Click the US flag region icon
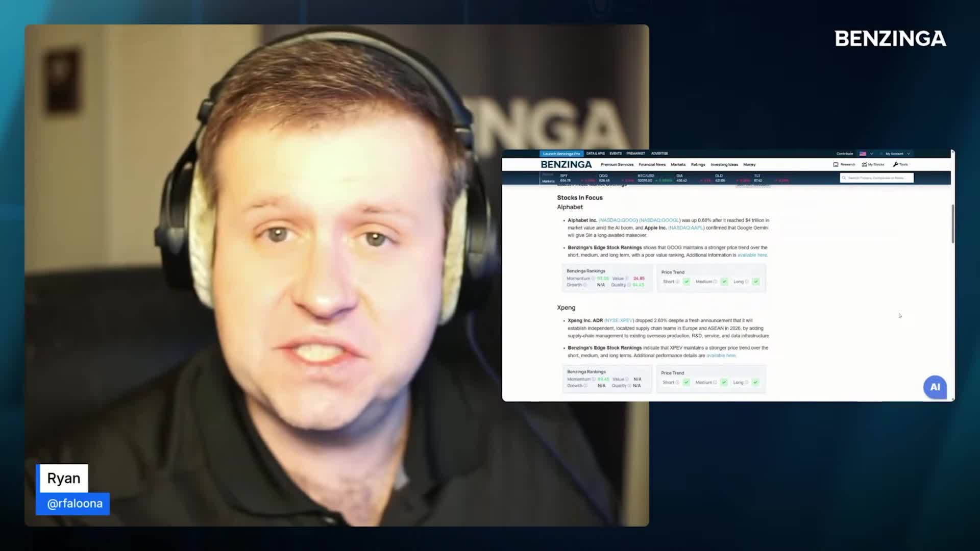The width and height of the screenshot is (980, 551). (x=863, y=154)
